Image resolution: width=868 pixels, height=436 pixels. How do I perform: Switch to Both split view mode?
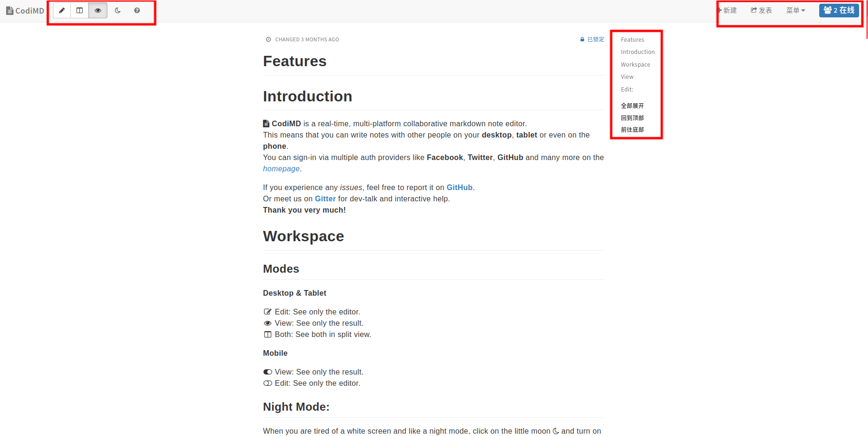click(x=80, y=10)
